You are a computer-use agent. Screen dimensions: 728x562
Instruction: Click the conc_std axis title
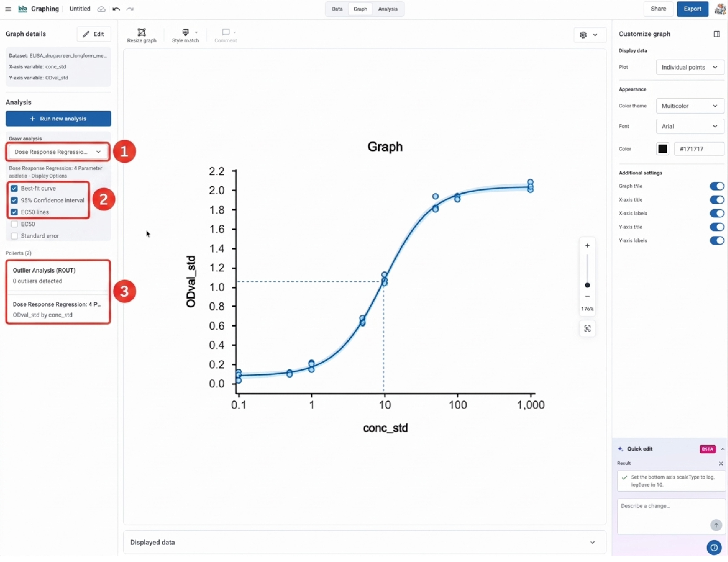coord(385,428)
